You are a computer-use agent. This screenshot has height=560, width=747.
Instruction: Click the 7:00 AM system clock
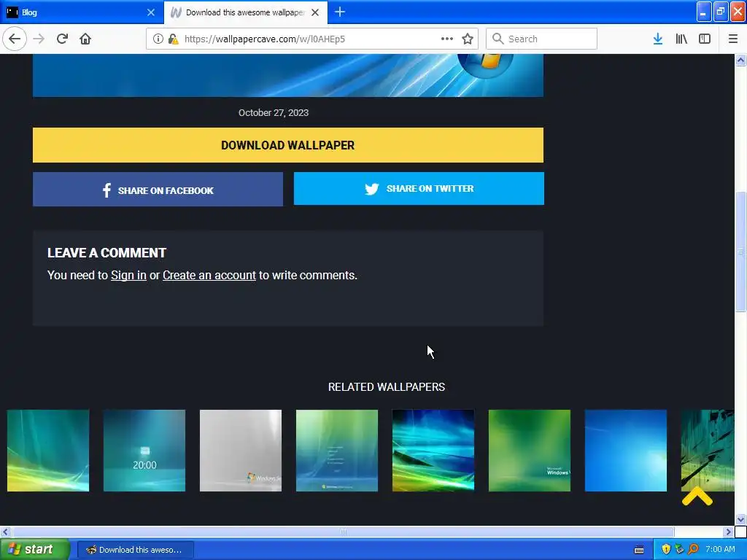tap(720, 549)
